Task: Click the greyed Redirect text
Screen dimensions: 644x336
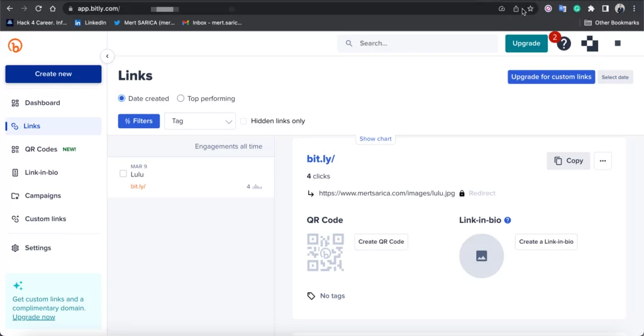Action: pos(482,193)
